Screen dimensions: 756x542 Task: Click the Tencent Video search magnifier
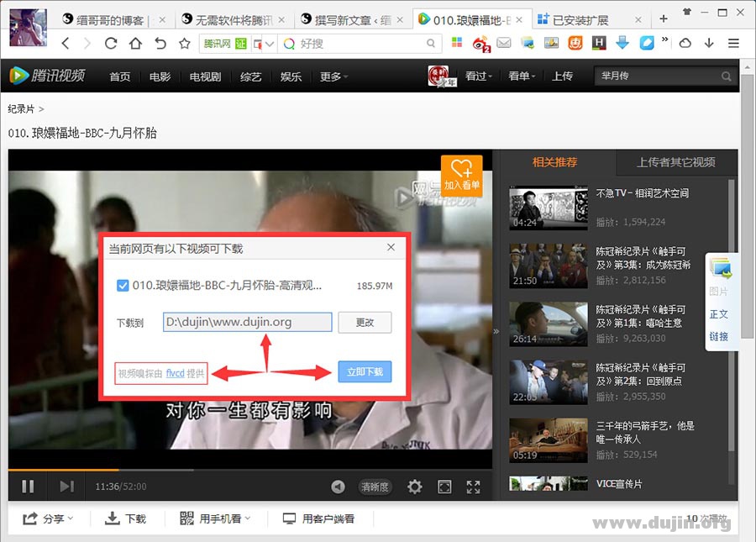pos(726,76)
